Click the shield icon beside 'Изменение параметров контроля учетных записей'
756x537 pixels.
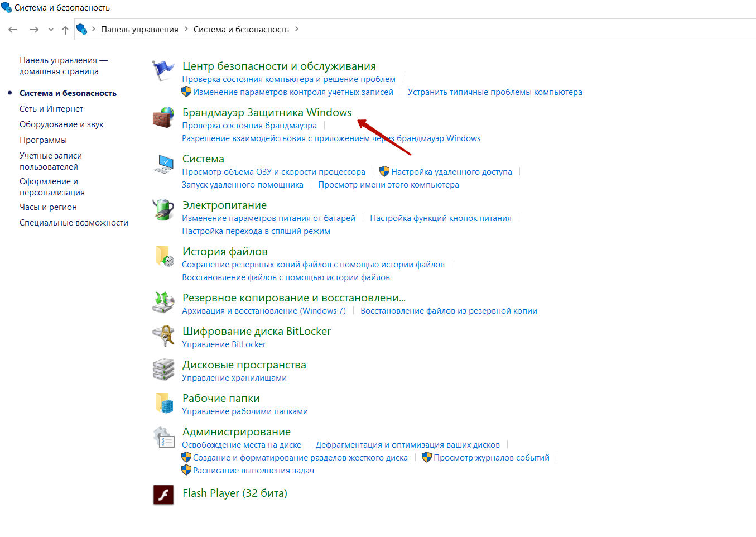click(186, 92)
